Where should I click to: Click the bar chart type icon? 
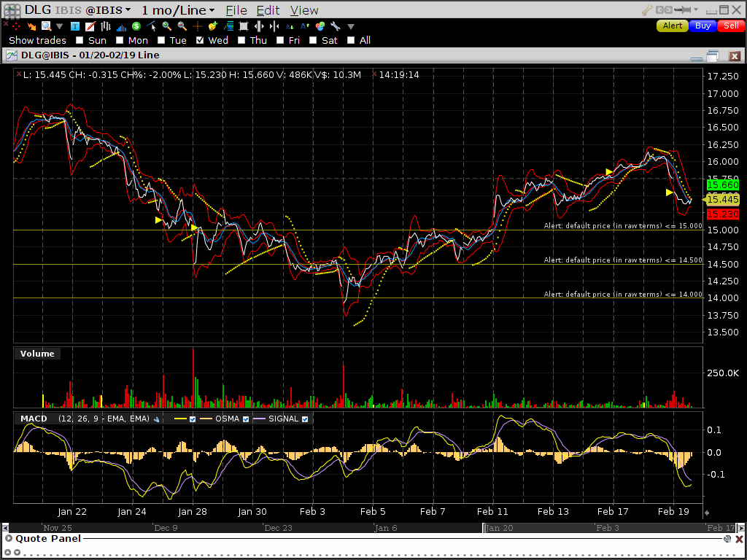coord(105,26)
